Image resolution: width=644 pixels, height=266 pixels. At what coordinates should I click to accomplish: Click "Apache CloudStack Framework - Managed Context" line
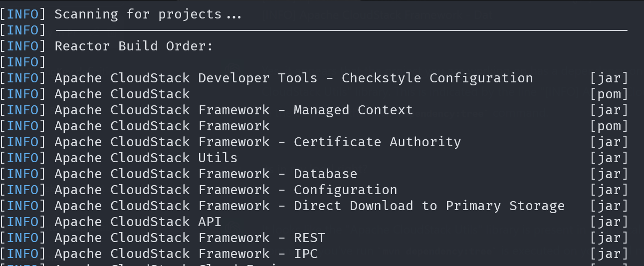[x=233, y=110]
